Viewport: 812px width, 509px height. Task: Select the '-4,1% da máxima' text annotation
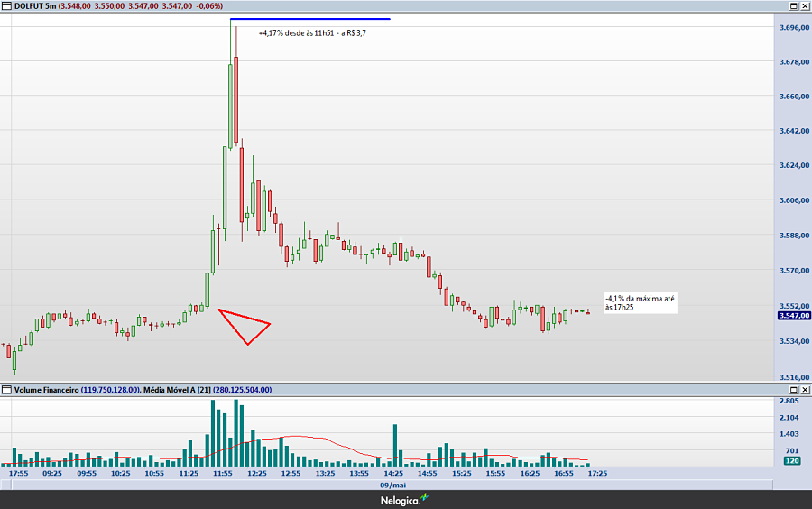click(640, 302)
